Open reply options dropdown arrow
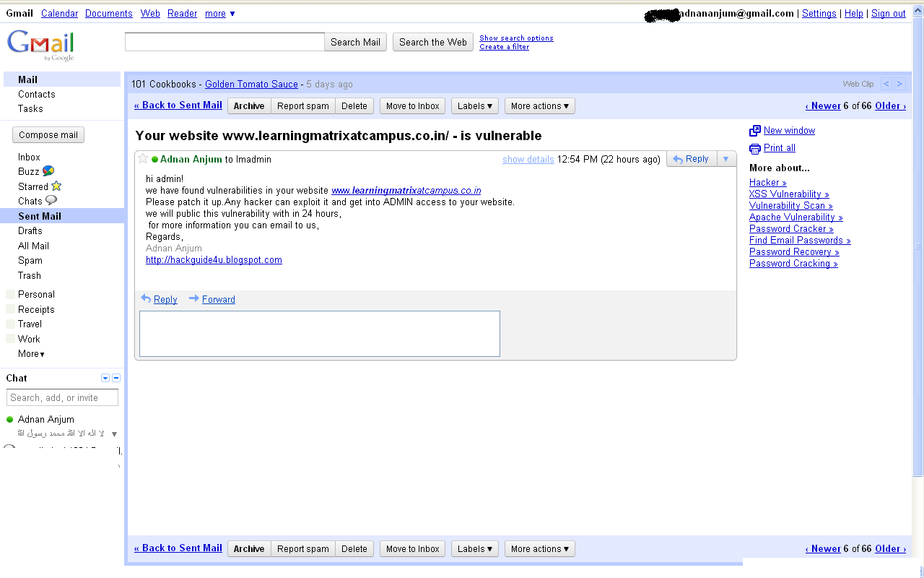The image size is (924, 578). pyautogui.click(x=726, y=159)
